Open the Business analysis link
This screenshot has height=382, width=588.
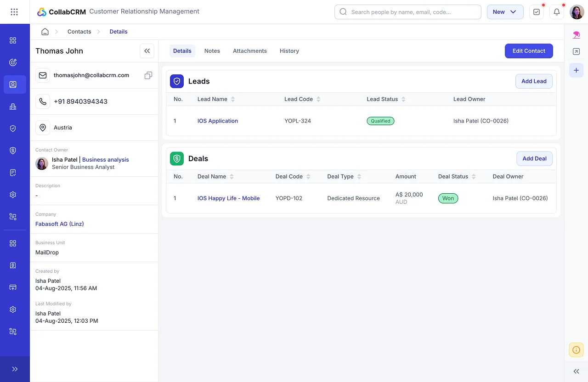[x=106, y=160]
